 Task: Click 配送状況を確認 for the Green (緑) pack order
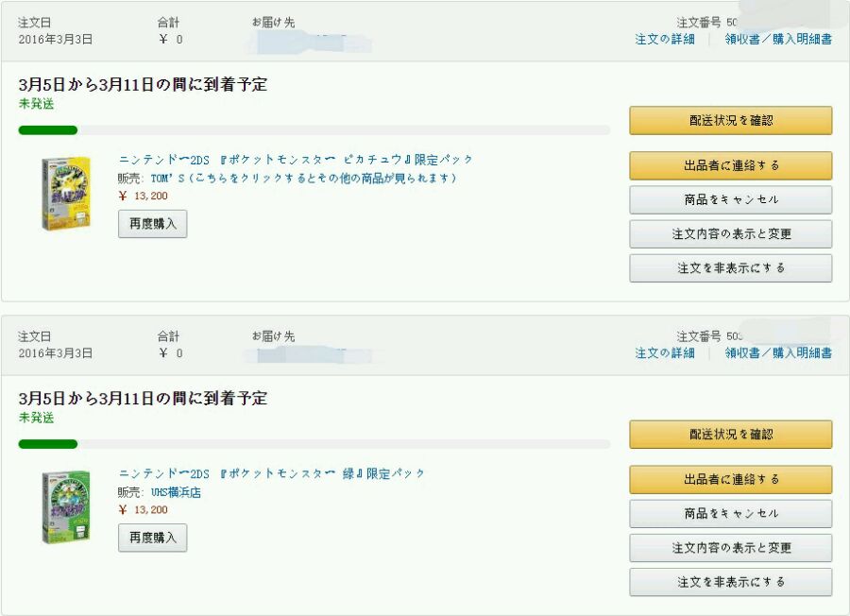click(730, 435)
